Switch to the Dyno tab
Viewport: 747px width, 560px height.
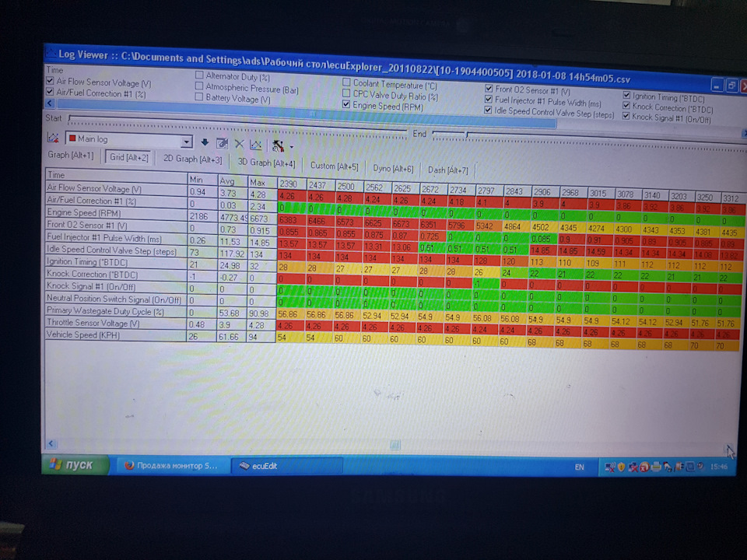(393, 168)
